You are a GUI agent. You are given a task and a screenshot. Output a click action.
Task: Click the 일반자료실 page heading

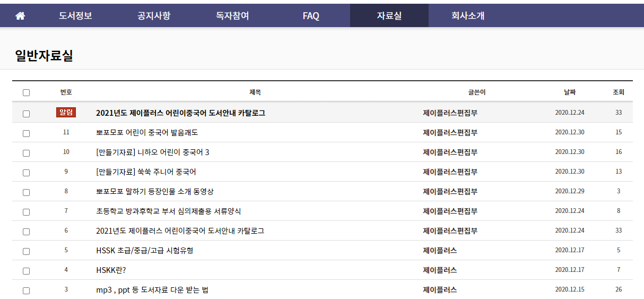(x=44, y=56)
